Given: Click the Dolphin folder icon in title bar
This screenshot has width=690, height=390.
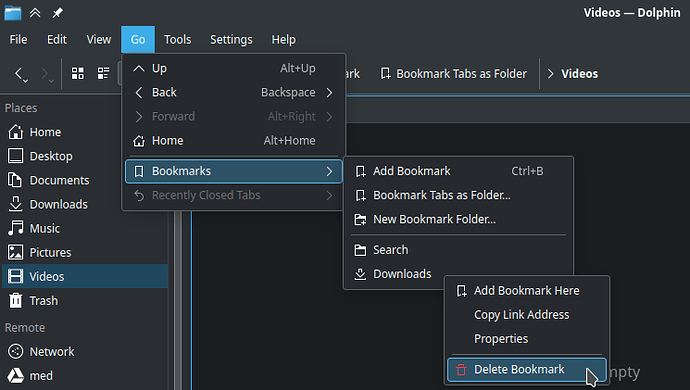Looking at the screenshot, I should pyautogui.click(x=13, y=13).
